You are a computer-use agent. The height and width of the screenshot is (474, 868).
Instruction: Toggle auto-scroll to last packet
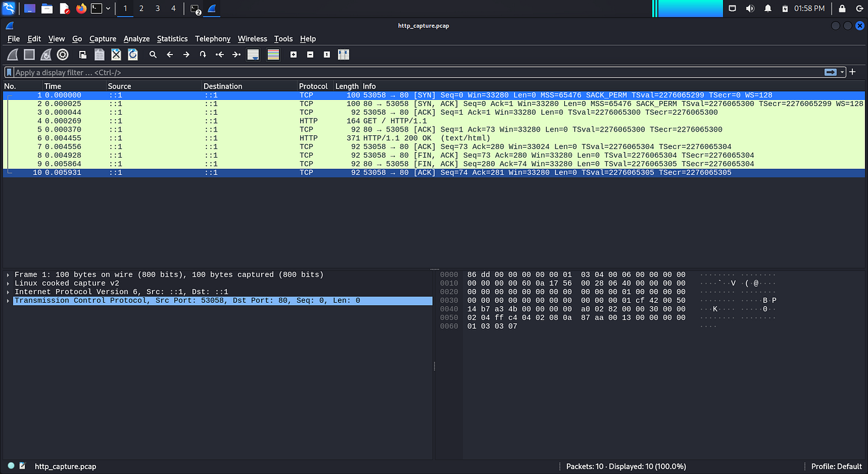(253, 55)
